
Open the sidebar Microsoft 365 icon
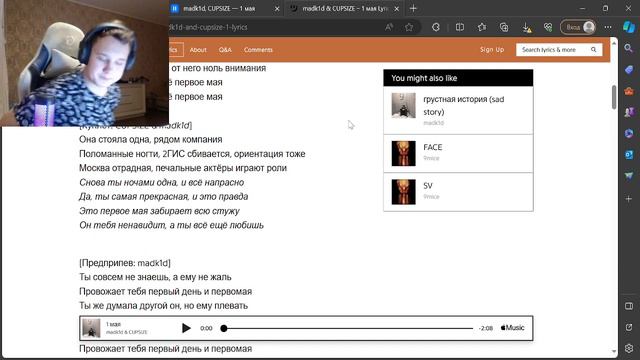pyautogui.click(x=629, y=133)
